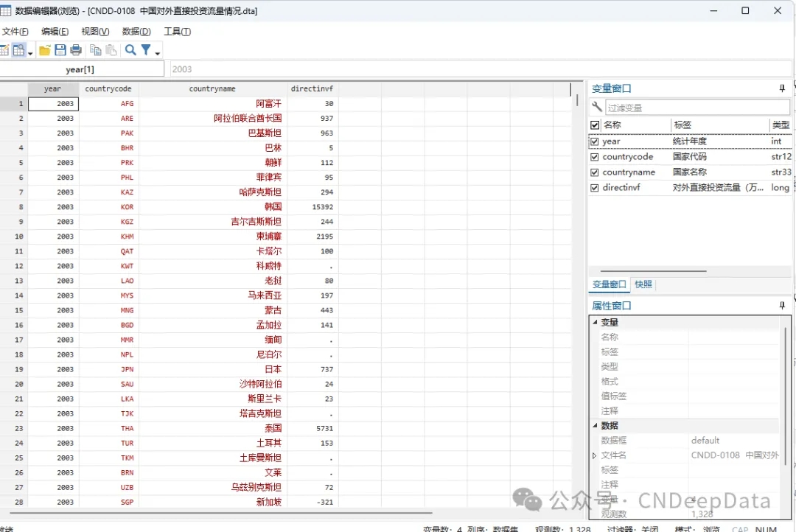Click the cell value box showing 2003
This screenshot has width=796, height=532.
click(x=481, y=69)
